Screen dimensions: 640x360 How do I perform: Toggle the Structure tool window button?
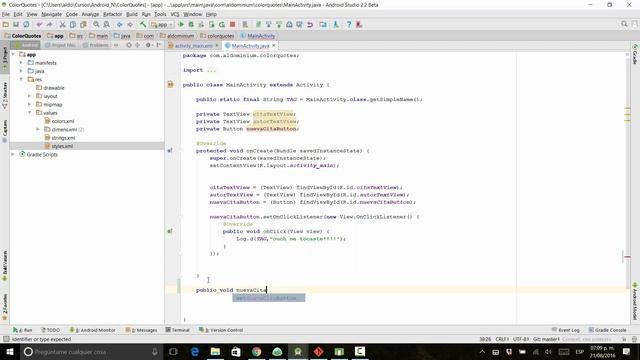pos(4,95)
